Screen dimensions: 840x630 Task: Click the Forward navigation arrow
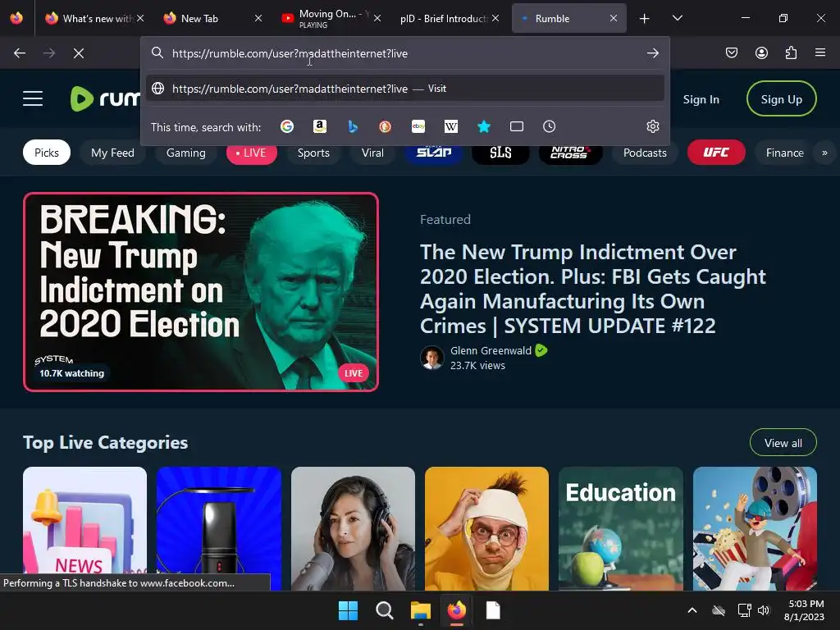(49, 53)
